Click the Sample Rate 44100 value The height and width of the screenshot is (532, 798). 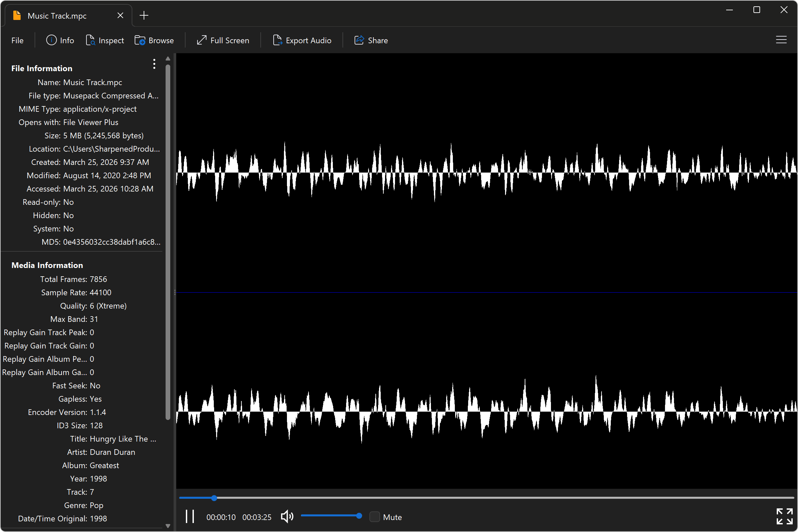coord(100,293)
